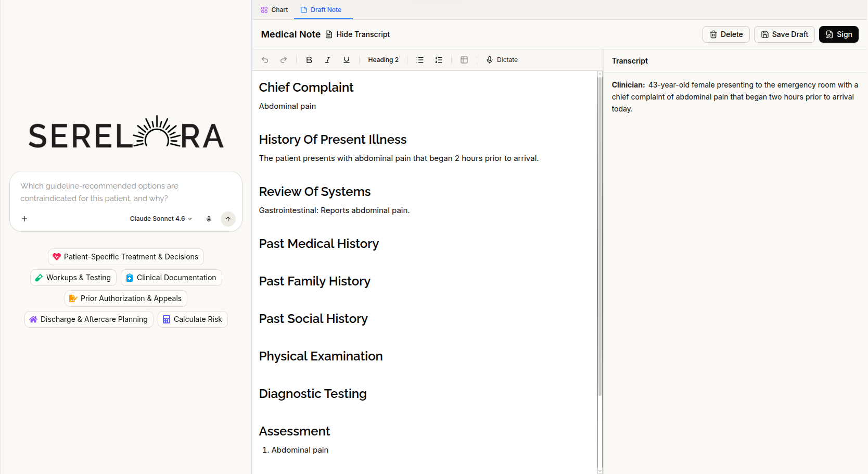Select Prior Authorization & Appeals chip
Image resolution: width=868 pixels, height=474 pixels.
pos(126,298)
